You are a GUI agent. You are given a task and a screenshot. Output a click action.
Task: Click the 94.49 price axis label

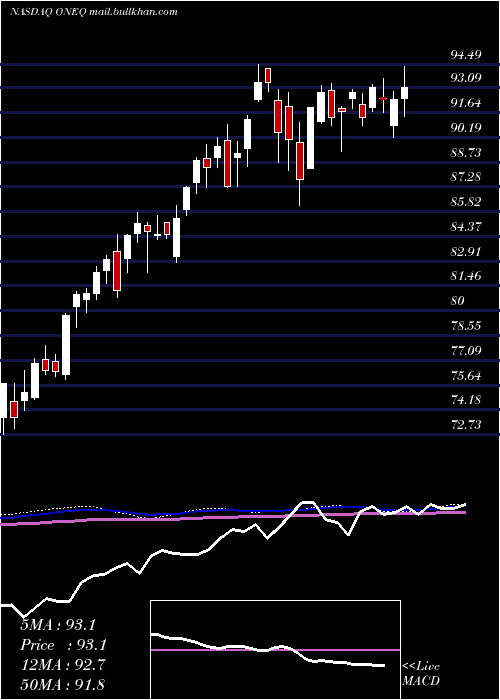(466, 54)
